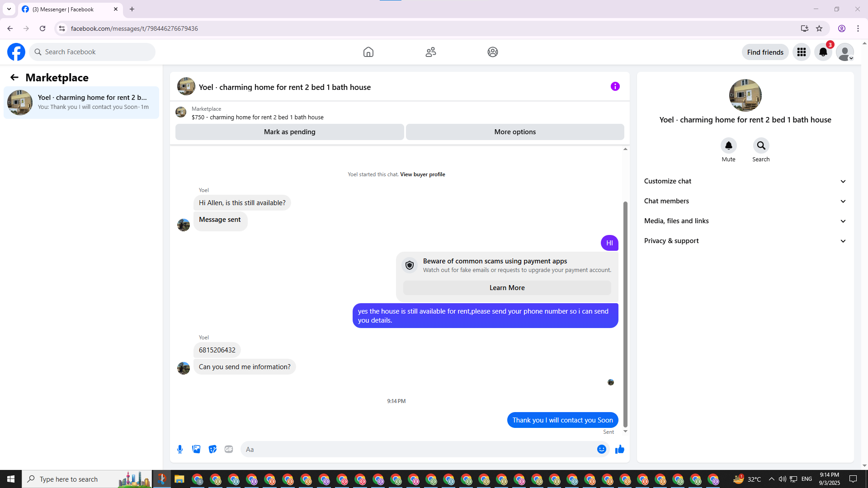This screenshot has height=488, width=868.
Task: Click the "HI" sent message bubble
Action: click(x=609, y=243)
